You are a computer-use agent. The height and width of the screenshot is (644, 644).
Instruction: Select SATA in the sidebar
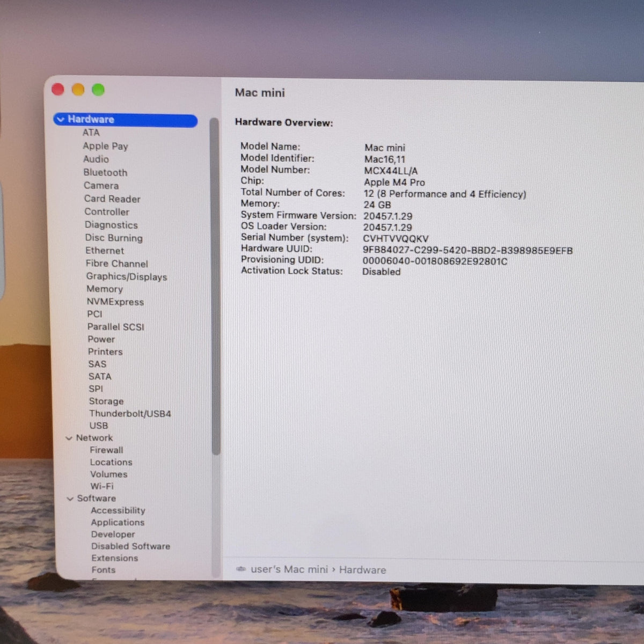(x=100, y=377)
